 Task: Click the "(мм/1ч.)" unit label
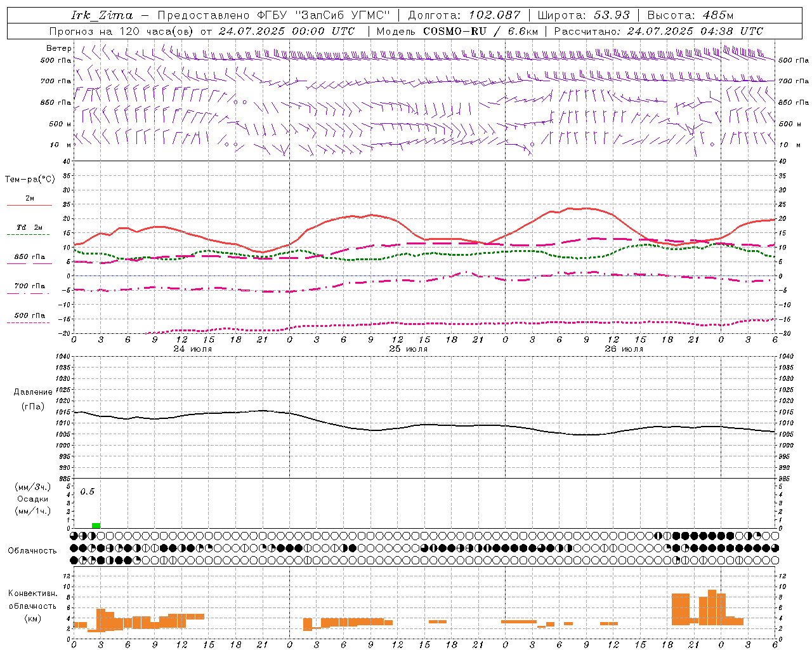coord(33,511)
